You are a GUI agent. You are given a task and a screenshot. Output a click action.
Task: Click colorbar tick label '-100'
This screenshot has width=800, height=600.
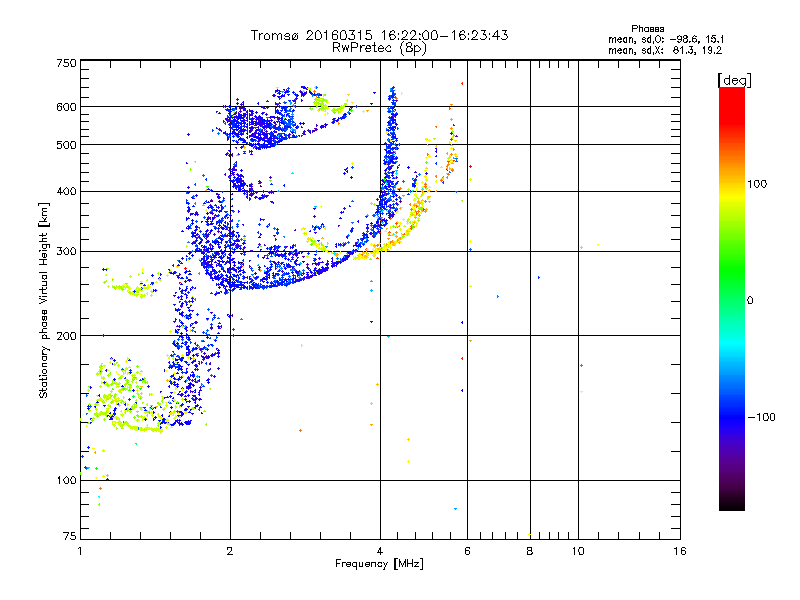tap(762, 417)
